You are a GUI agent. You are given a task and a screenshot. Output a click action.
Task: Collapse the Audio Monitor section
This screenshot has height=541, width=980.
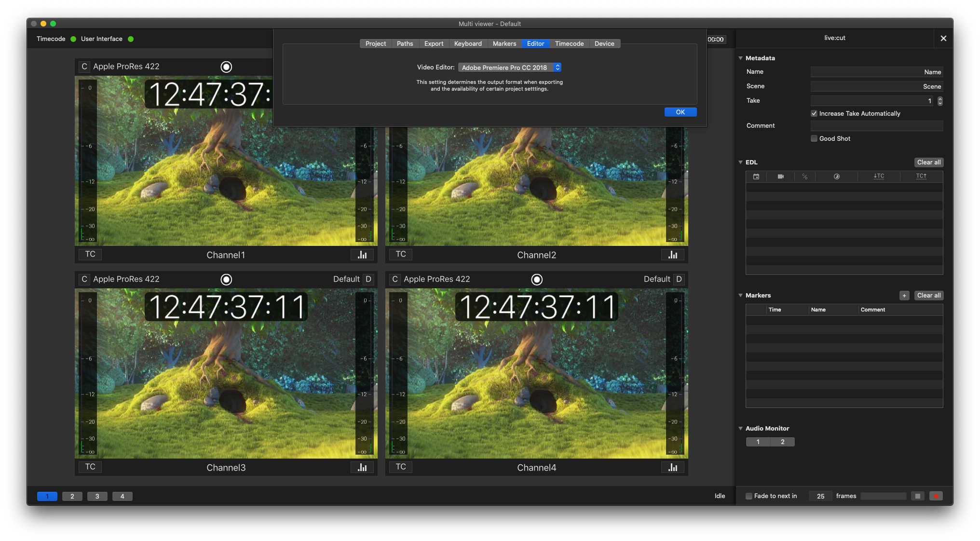click(x=741, y=429)
